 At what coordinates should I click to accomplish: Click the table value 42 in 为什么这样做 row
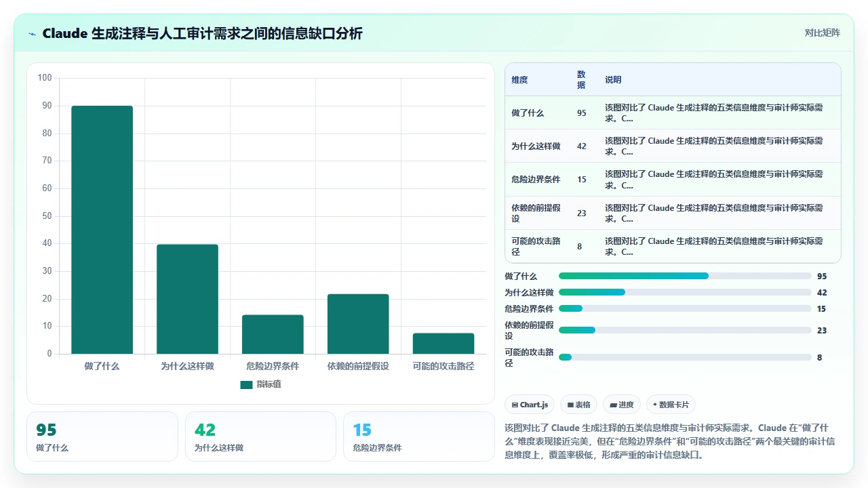[x=582, y=146]
